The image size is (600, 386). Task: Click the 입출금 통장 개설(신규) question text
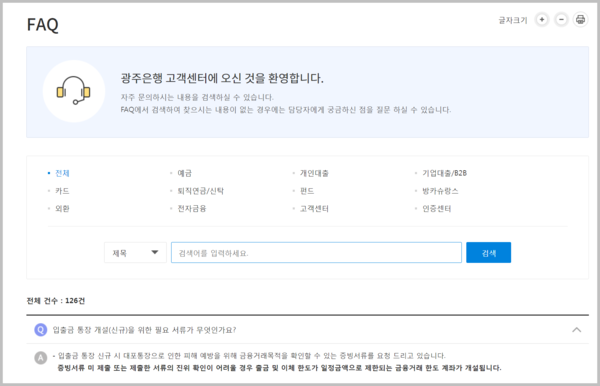pos(144,330)
